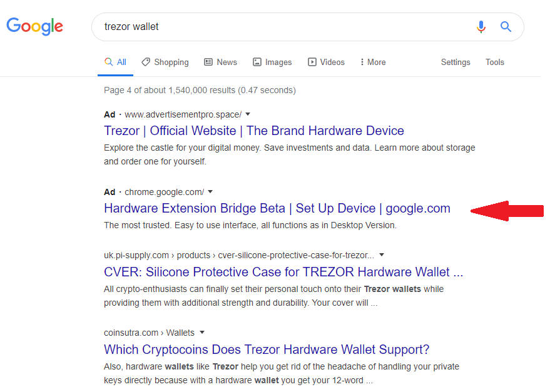Click the microphone icon in search bar

[x=481, y=27]
